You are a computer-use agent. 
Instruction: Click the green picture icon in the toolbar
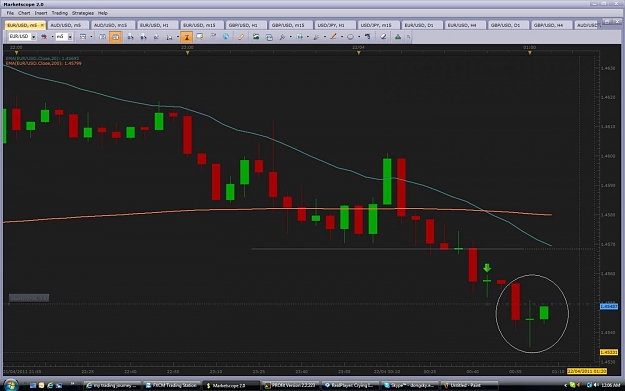pyautogui.click(x=256, y=37)
